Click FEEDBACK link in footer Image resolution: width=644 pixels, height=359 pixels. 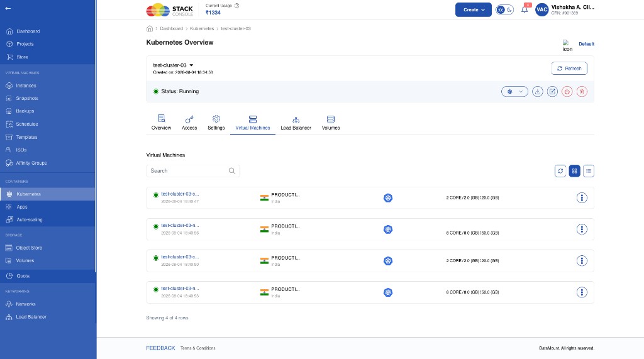(160, 348)
